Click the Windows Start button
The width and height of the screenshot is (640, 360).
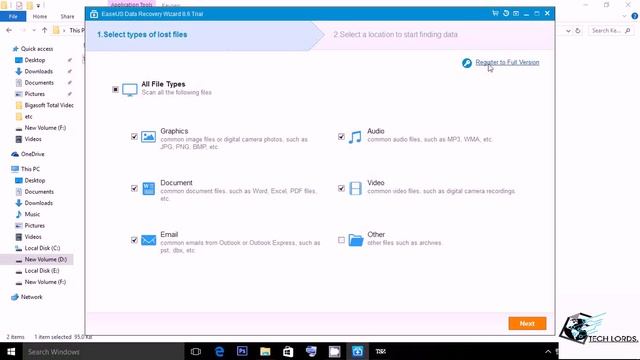[11, 351]
